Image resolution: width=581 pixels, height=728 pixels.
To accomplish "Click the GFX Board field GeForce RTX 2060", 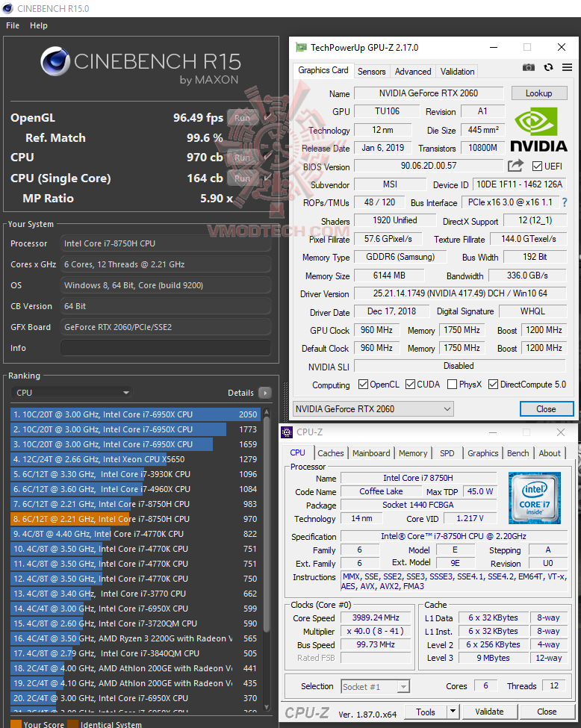I will click(165, 327).
